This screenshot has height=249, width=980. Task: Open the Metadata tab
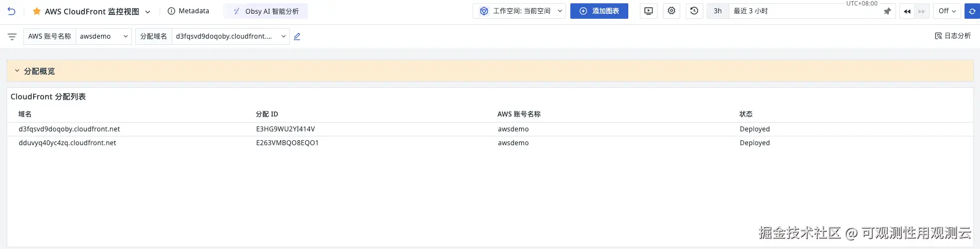[188, 11]
